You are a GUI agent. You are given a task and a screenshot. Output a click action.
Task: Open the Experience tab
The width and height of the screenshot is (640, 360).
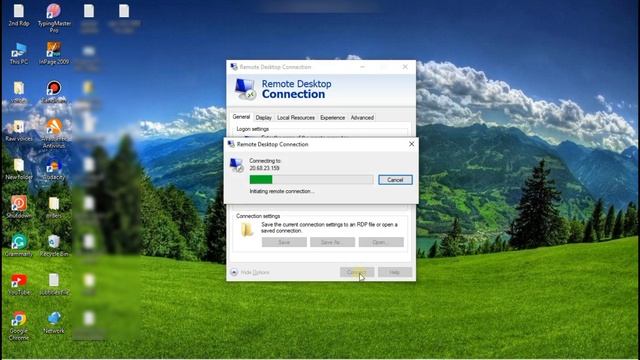(x=332, y=118)
